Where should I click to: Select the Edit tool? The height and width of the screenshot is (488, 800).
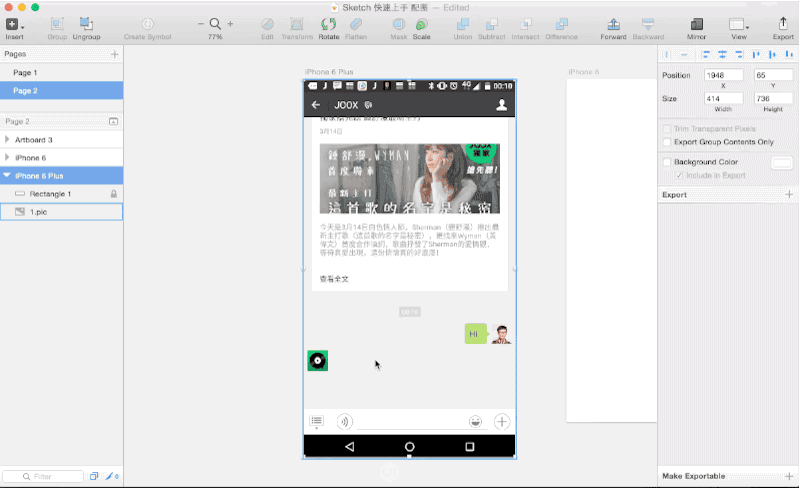pyautogui.click(x=267, y=24)
